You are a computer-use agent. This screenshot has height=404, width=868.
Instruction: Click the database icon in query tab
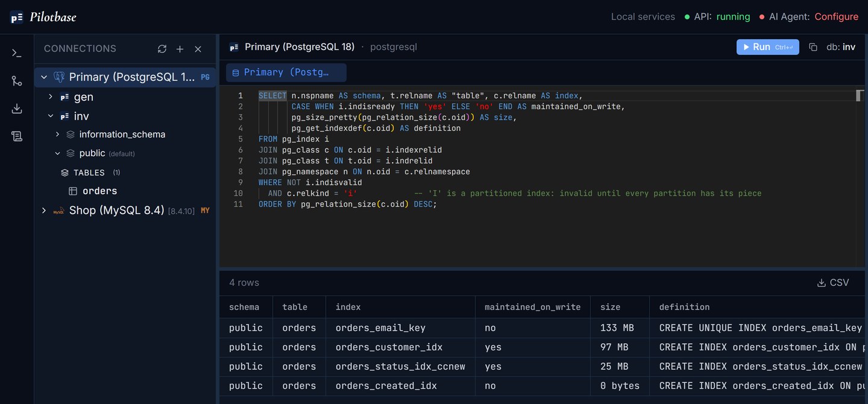point(236,72)
